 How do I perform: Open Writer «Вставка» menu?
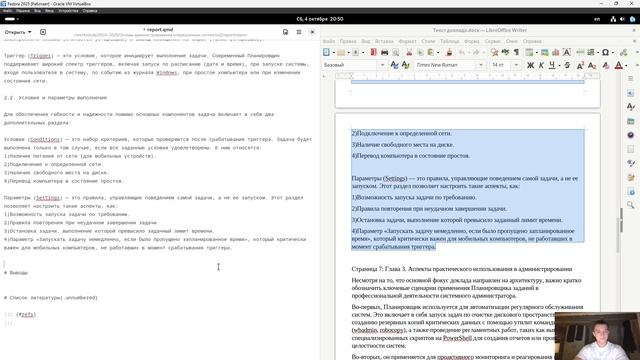[384, 41]
